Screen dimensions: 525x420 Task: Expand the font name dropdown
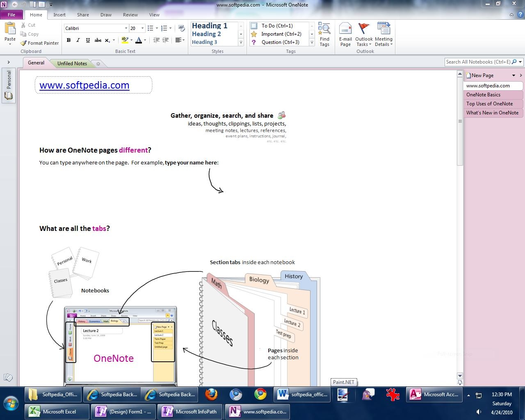tap(126, 28)
